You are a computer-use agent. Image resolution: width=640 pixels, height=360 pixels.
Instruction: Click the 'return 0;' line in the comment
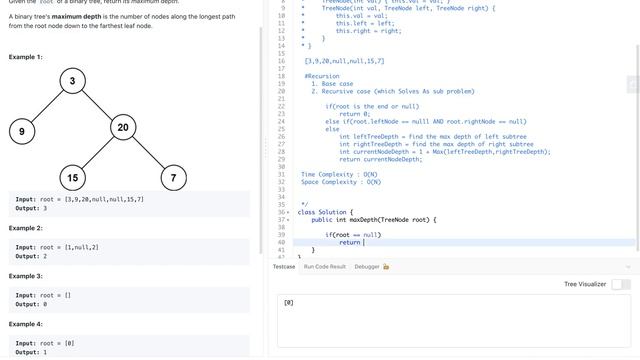click(355, 114)
